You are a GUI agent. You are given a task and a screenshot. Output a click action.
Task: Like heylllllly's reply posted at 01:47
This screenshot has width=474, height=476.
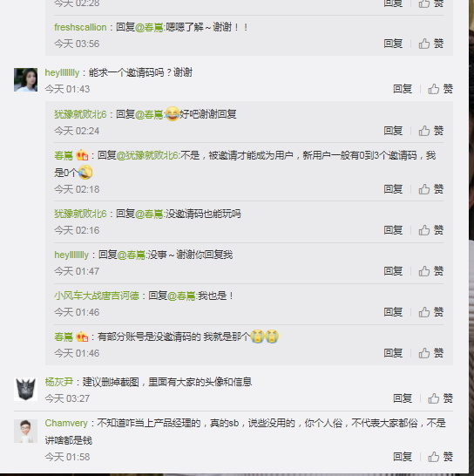tap(431, 271)
